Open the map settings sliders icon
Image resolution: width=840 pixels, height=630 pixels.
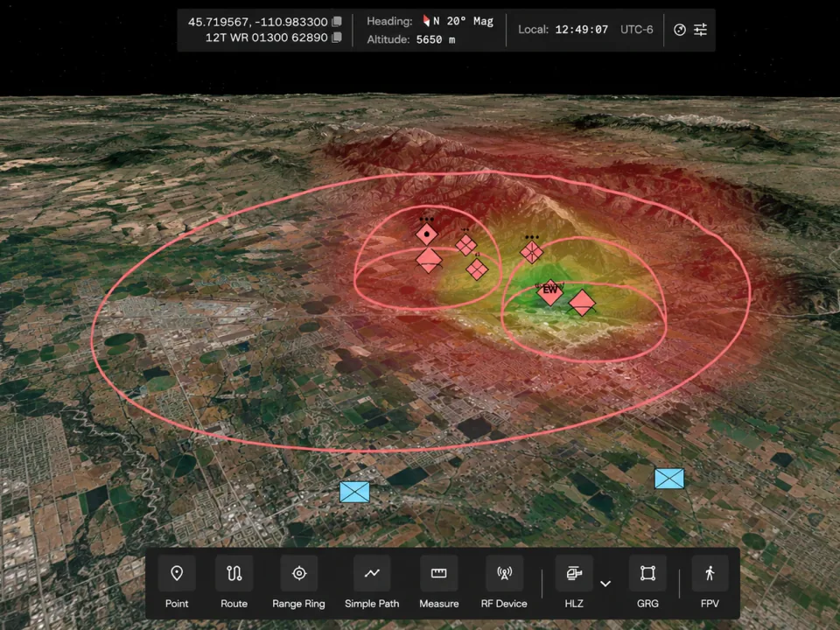pyautogui.click(x=700, y=30)
